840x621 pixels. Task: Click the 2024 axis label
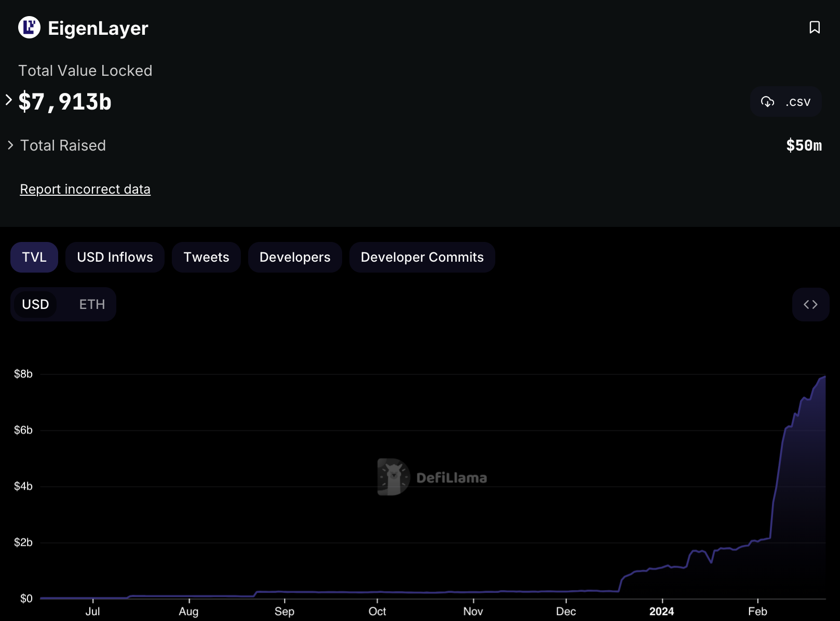tap(661, 611)
